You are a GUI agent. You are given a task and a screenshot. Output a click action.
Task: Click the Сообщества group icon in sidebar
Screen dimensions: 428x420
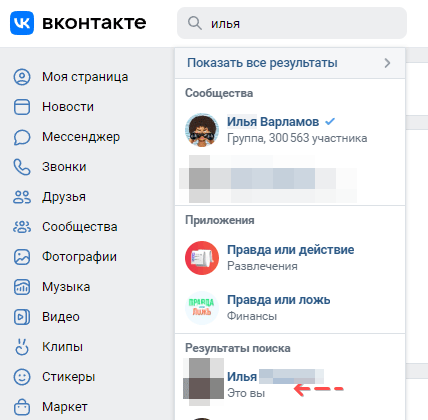point(22,227)
